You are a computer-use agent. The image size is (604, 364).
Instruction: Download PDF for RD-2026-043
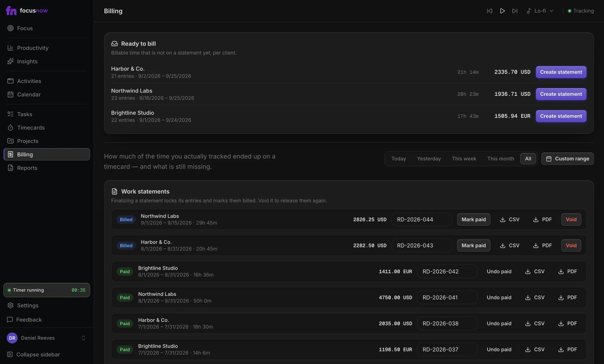pos(542,245)
